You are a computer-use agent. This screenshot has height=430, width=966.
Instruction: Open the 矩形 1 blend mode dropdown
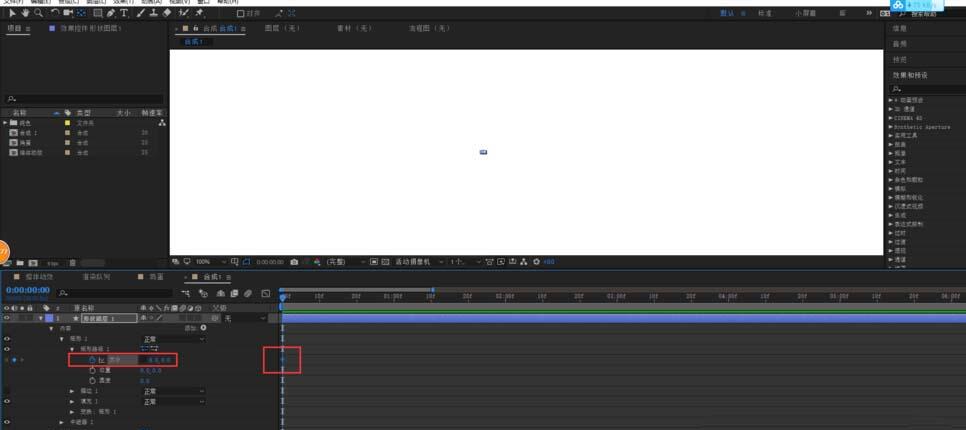[174, 339]
